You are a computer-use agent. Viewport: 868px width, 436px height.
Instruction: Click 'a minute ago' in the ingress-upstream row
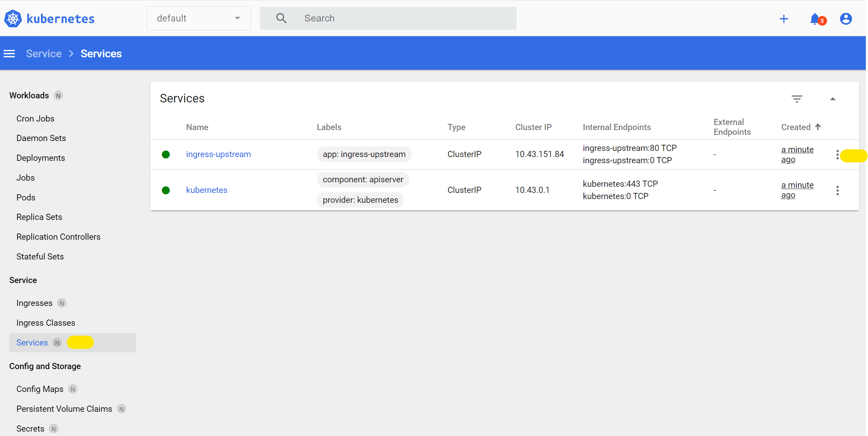tap(797, 155)
